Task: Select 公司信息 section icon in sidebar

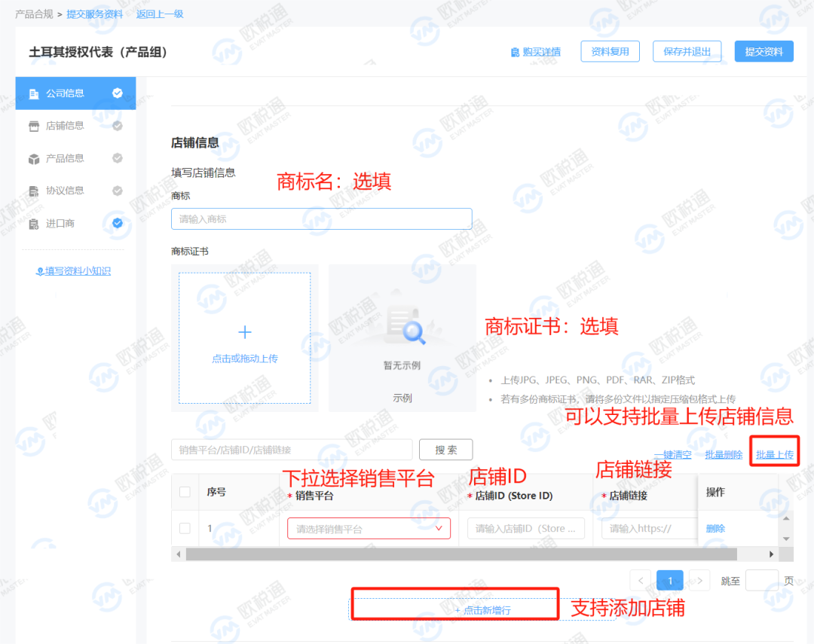Action: [32, 93]
